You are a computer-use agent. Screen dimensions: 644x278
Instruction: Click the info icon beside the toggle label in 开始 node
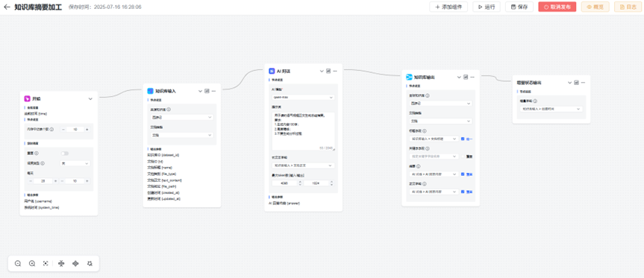(37, 154)
